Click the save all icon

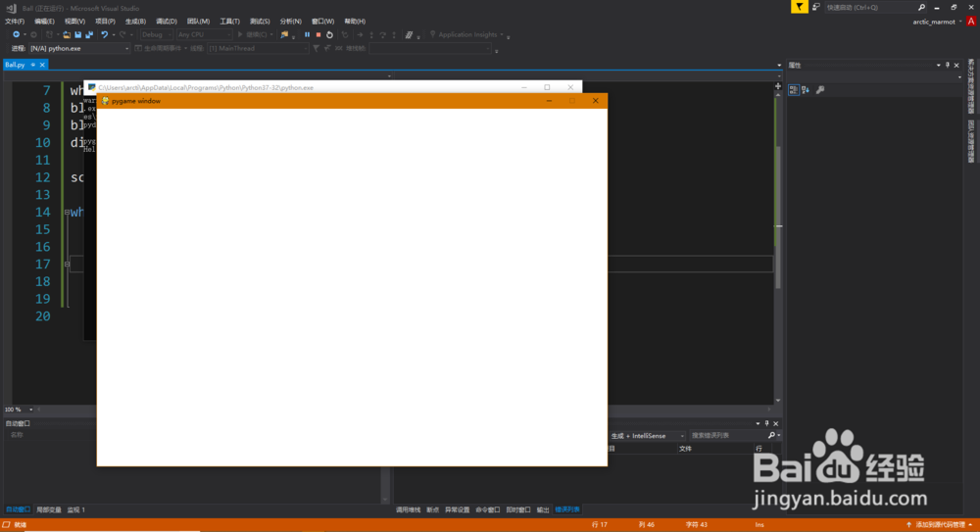pos(89,34)
